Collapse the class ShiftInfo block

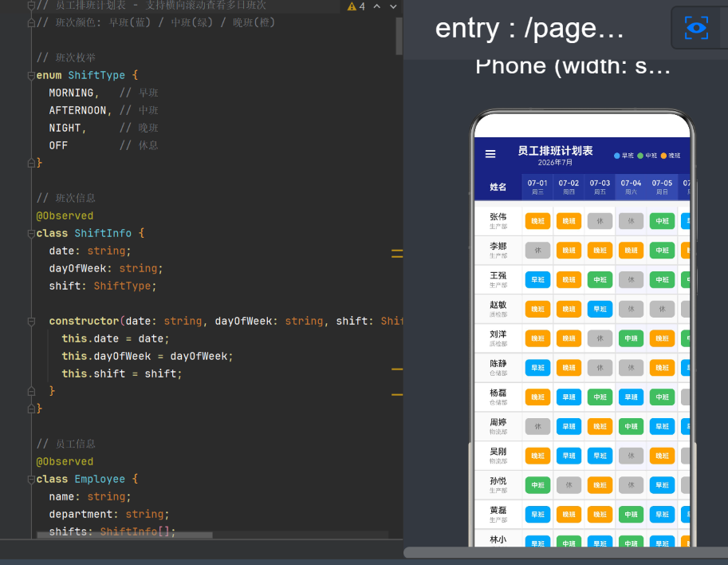[31, 233]
